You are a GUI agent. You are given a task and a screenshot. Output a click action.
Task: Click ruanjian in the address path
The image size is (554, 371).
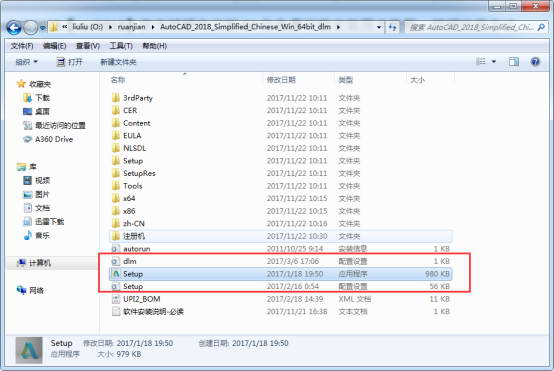coord(131,27)
